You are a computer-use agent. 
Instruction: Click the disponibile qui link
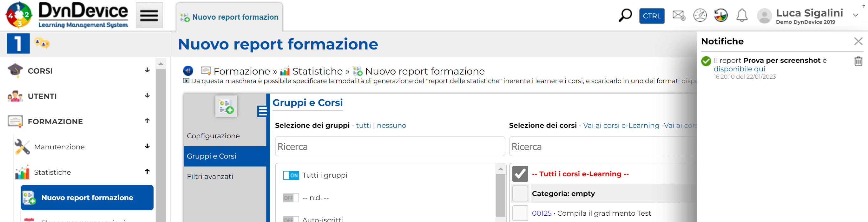point(739,69)
